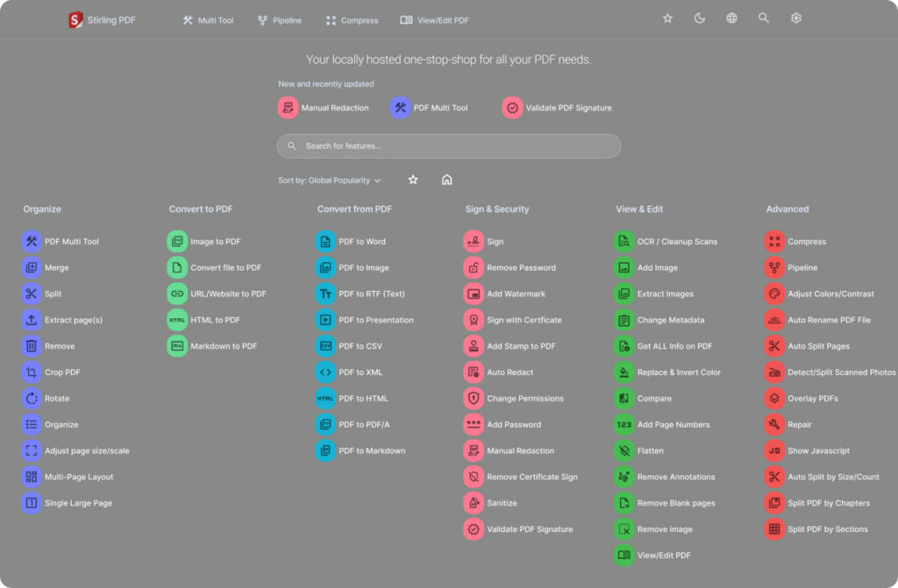898x588 pixels.
Task: Open PDF to Markdown
Action: pyautogui.click(x=360, y=450)
